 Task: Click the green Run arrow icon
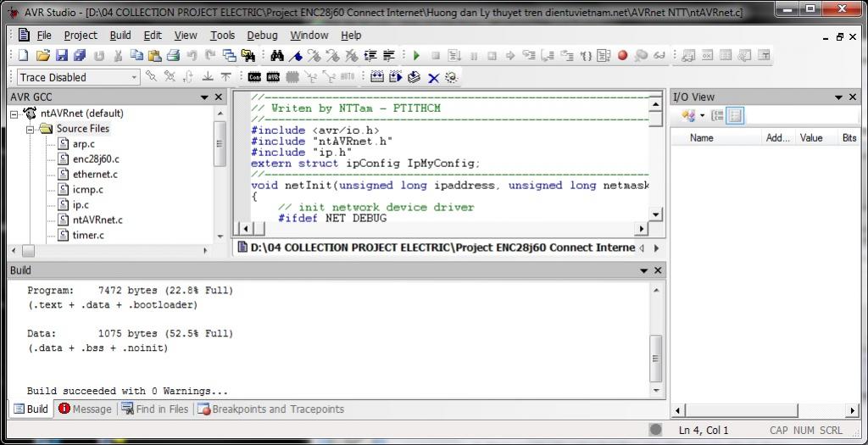click(416, 56)
